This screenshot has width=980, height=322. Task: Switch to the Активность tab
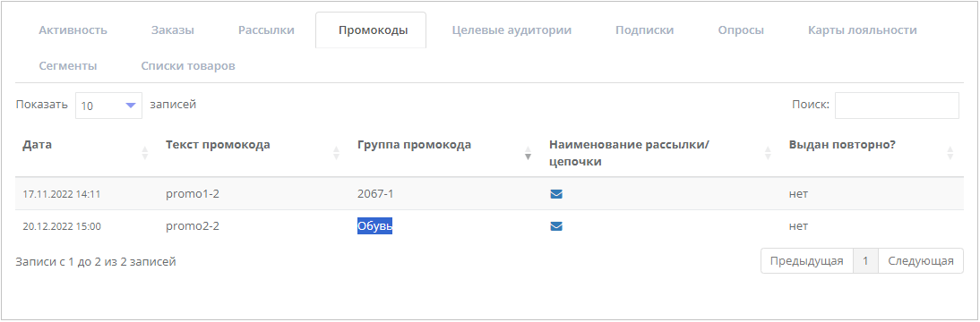[73, 30]
